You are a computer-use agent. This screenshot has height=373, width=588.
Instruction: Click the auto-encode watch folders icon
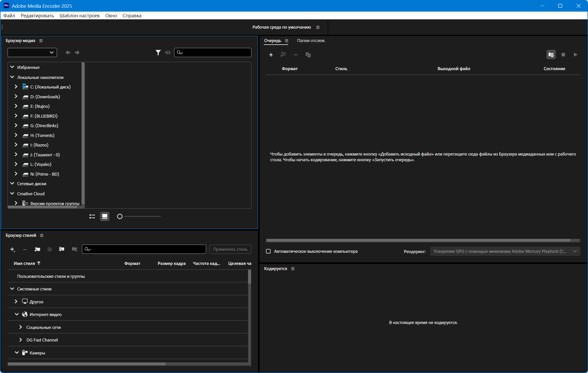tap(551, 55)
